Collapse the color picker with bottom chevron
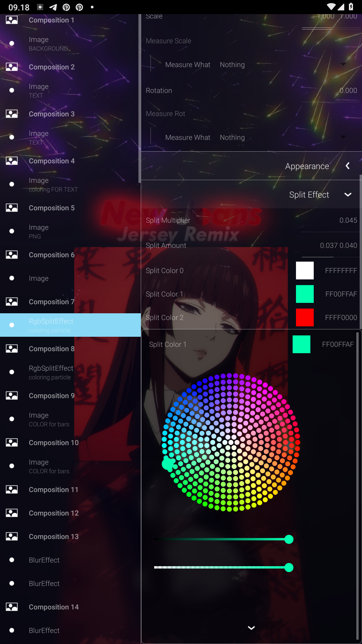This screenshot has height=644, width=362. pyautogui.click(x=251, y=628)
